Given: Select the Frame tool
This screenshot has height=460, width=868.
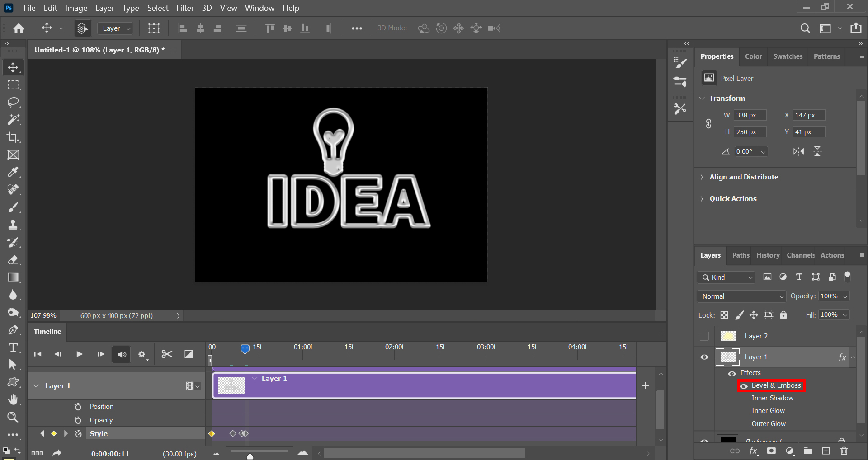Looking at the screenshot, I should (x=13, y=155).
